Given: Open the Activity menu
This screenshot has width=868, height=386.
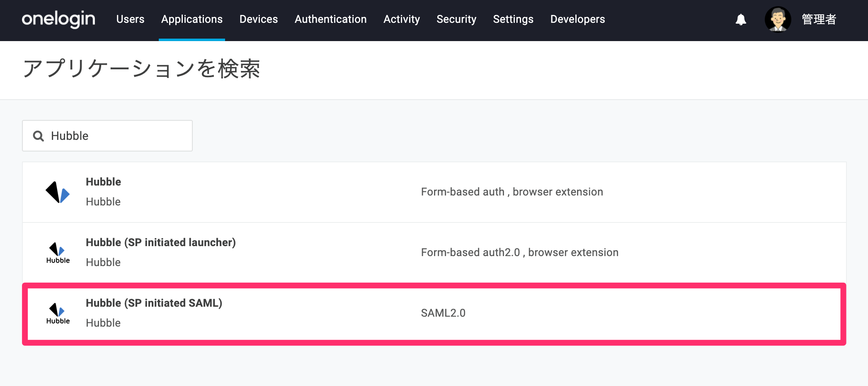Looking at the screenshot, I should click(402, 19).
